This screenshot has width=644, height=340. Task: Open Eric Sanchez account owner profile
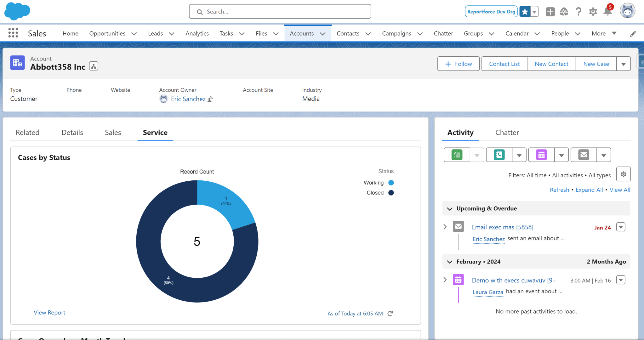pos(188,99)
